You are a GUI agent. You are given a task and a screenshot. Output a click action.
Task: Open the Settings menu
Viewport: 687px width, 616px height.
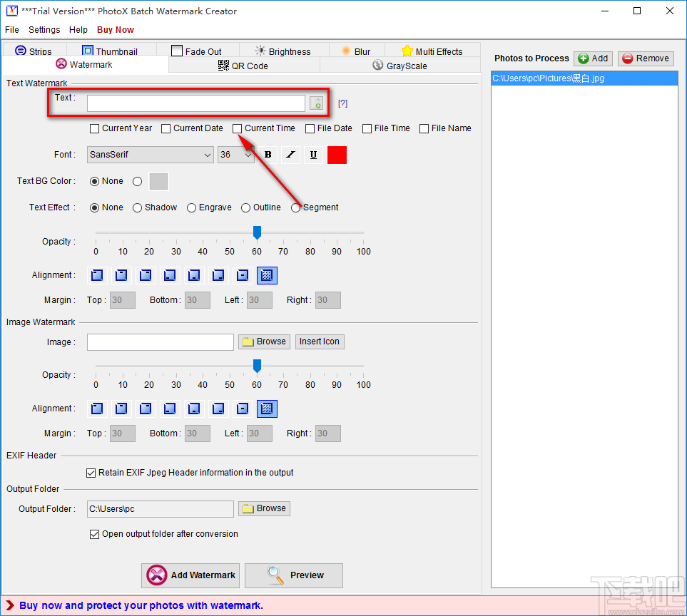[44, 30]
